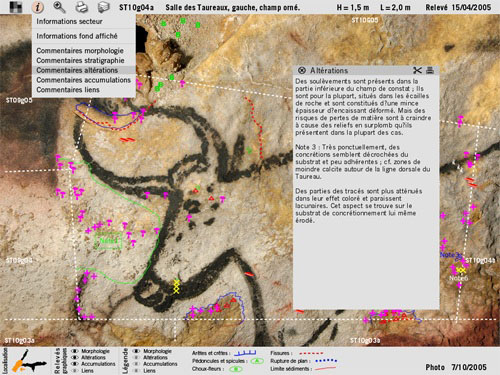Go to adjacent sector ST09g05
Screen dimensions: 500x375
click(x=19, y=100)
